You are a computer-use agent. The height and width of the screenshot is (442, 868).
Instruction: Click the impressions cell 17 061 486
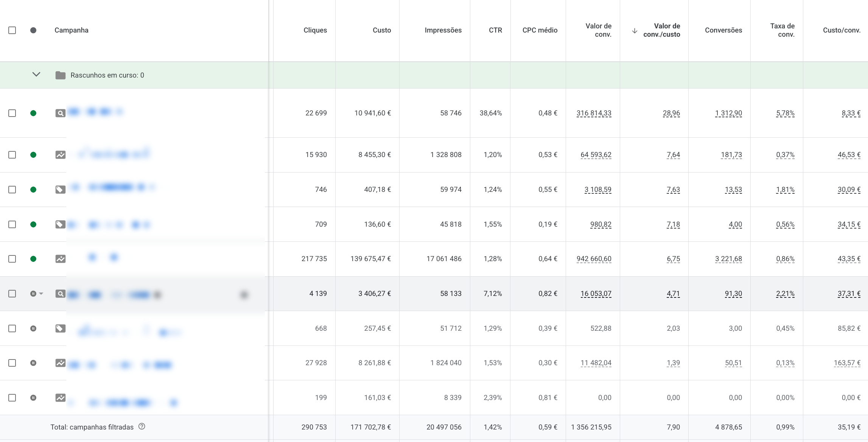coord(444,259)
